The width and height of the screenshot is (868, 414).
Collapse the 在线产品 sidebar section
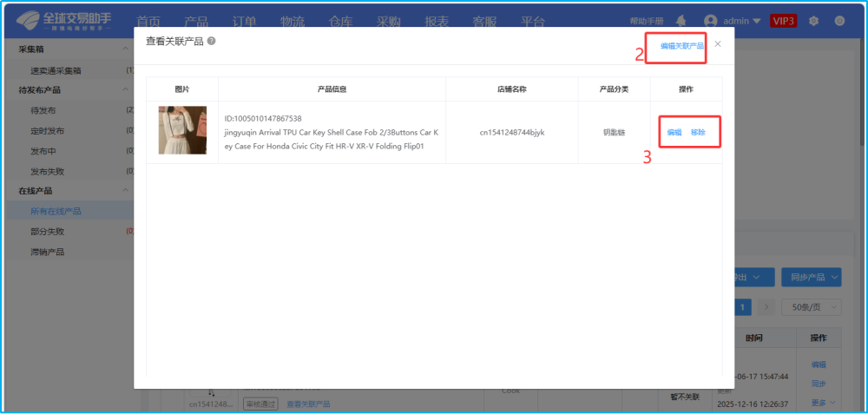[x=125, y=190]
